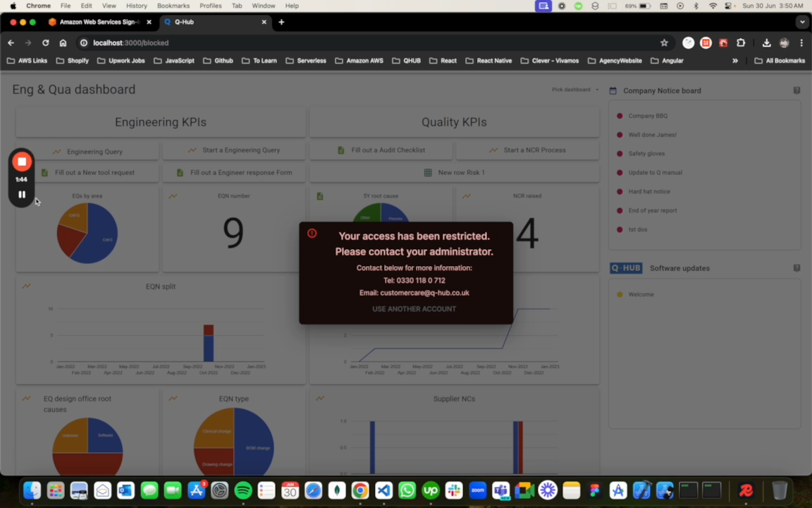Stop the screen recording with the red button

[22, 162]
